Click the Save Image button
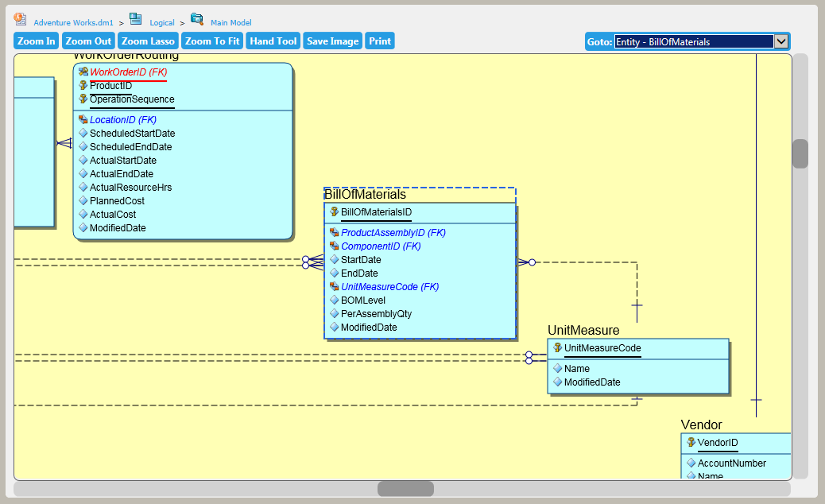This screenshot has height=504, width=825. tap(332, 41)
